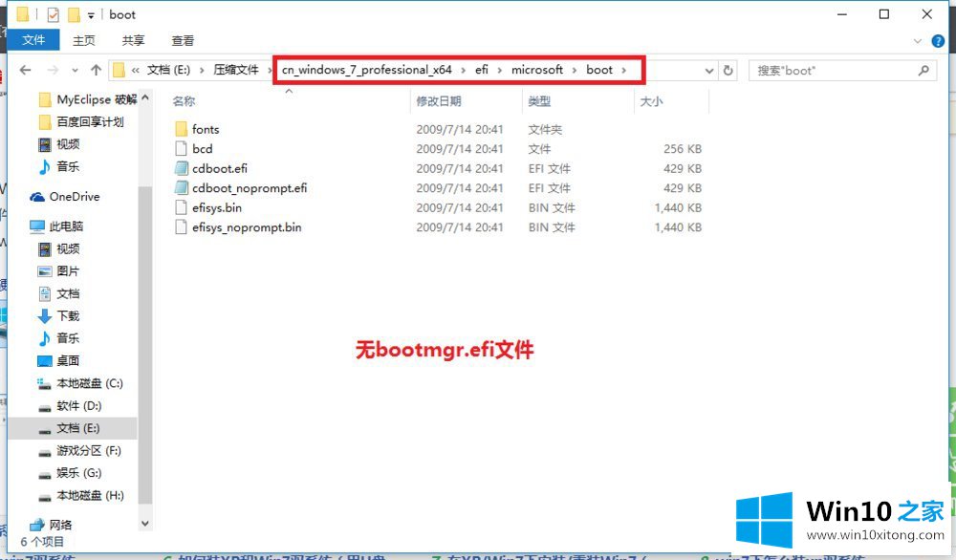Refresh the boot folder view

coord(728,71)
